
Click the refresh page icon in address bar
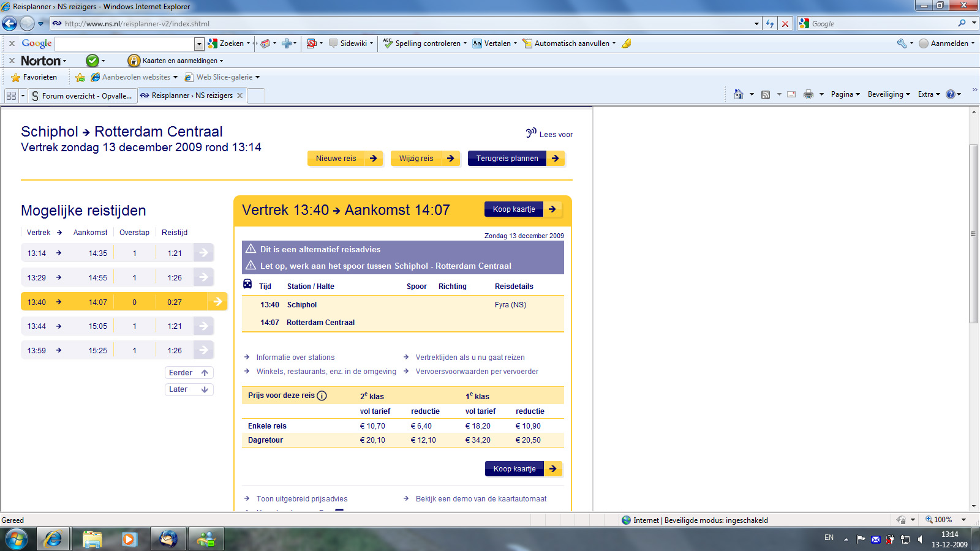click(x=770, y=24)
